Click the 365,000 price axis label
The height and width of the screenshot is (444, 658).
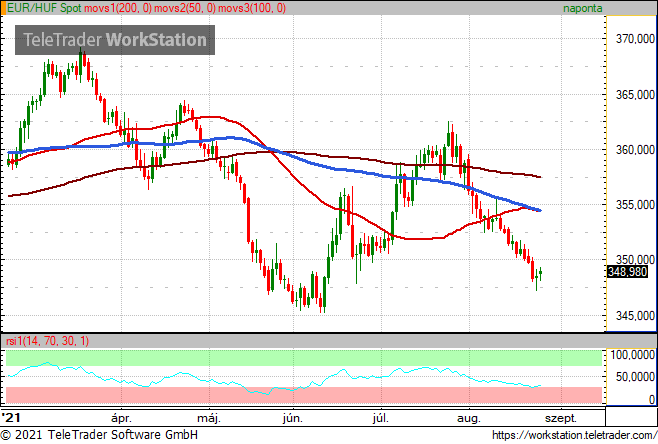click(x=635, y=94)
